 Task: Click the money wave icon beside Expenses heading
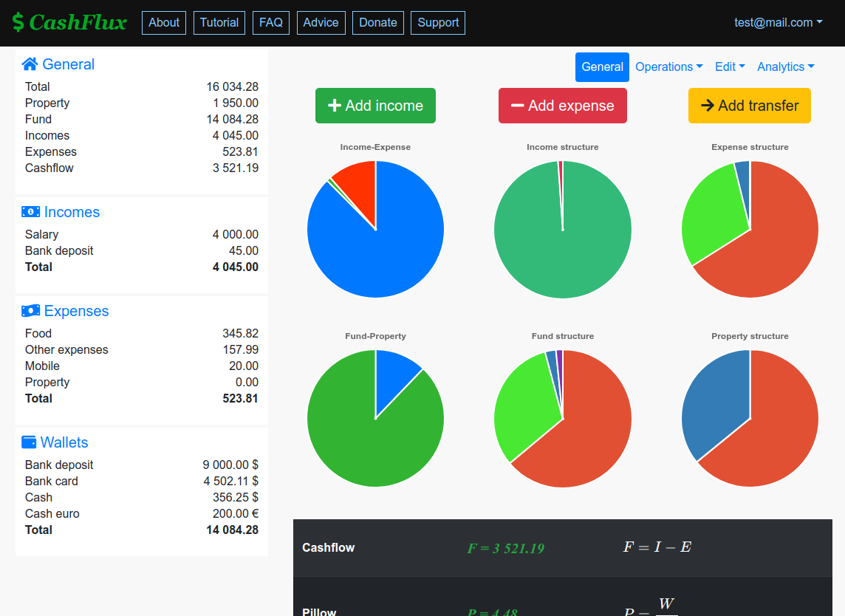(x=31, y=311)
